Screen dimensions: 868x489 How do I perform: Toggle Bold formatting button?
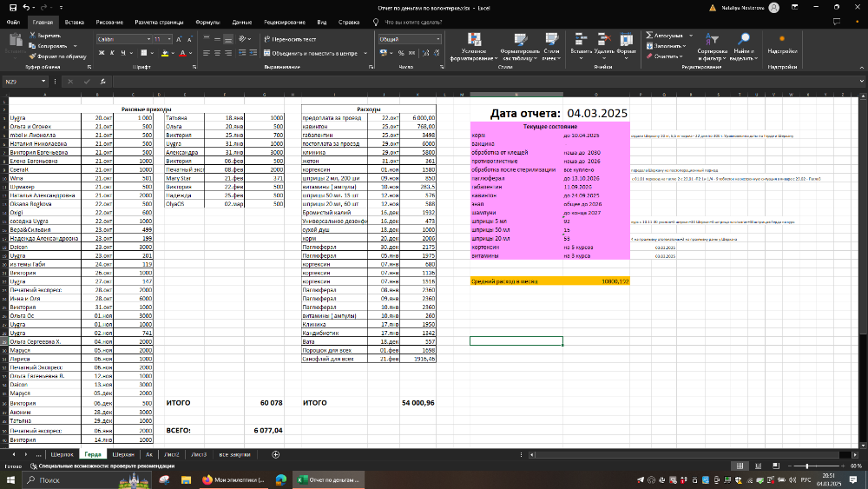point(101,53)
